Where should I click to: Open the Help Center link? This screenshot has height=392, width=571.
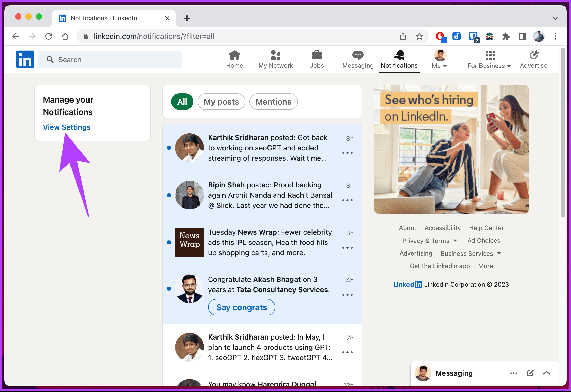[x=486, y=228]
